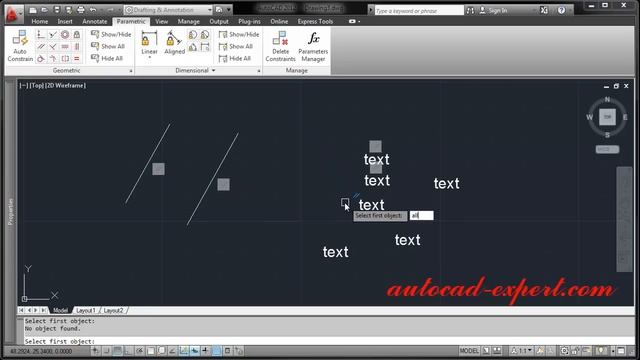Viewport: 640px width, 360px height.
Task: Open the Linear tool dropdown arrow
Action: coord(149,58)
